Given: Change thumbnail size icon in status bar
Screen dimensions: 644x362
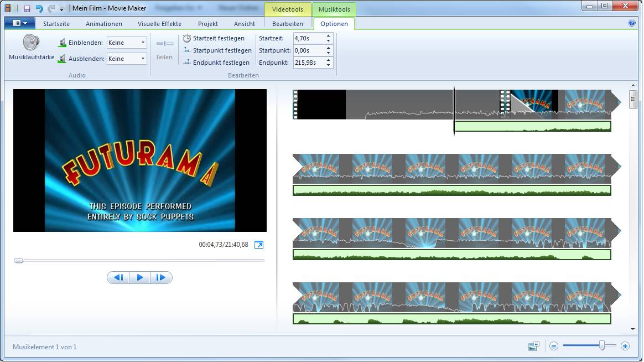Looking at the screenshot, I should 534,346.
